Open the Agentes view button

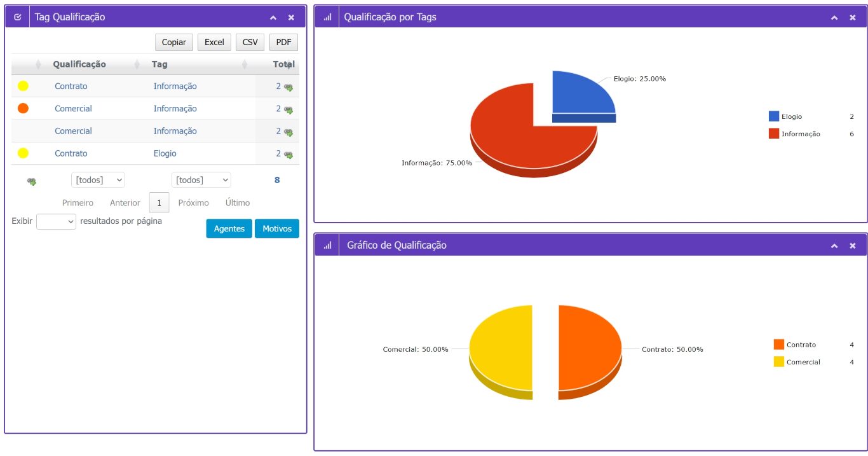pos(229,228)
